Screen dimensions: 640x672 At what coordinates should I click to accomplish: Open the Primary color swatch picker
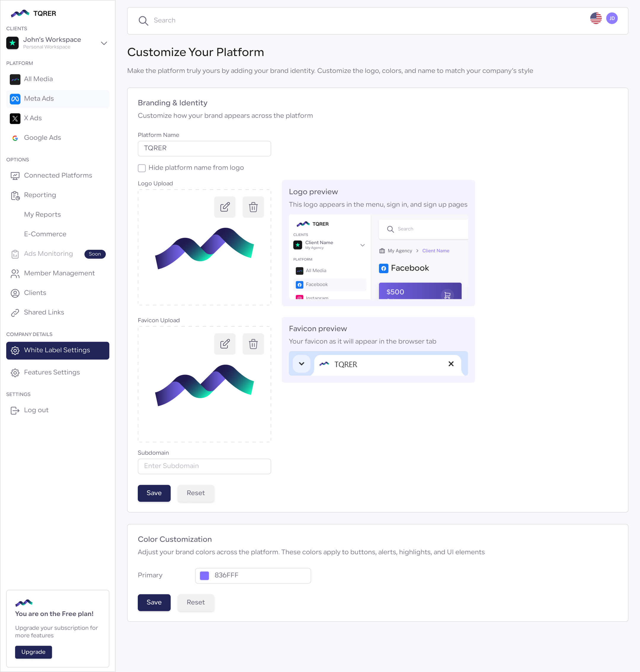tap(204, 575)
